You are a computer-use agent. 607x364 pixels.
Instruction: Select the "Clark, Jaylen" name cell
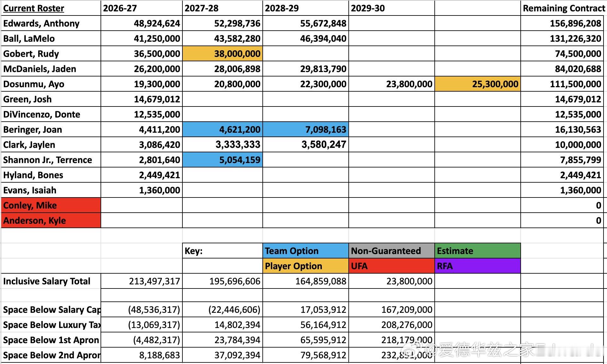coord(51,144)
